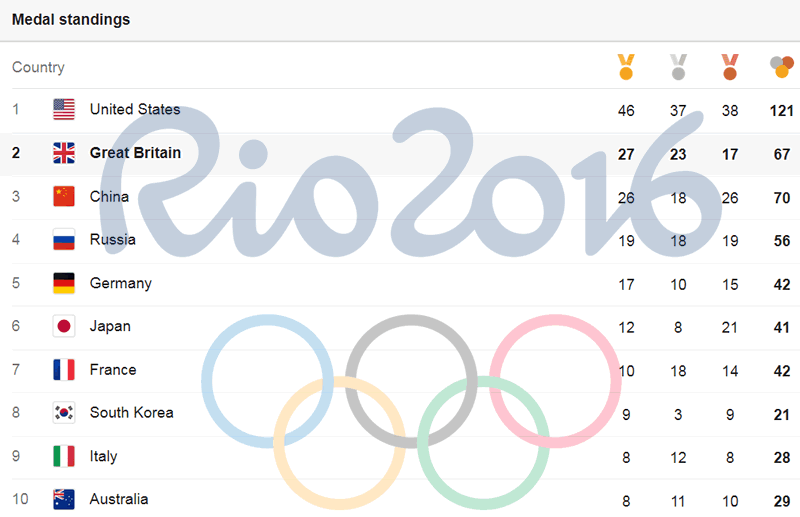
Task: Open the Great Britain country link
Action: point(135,153)
